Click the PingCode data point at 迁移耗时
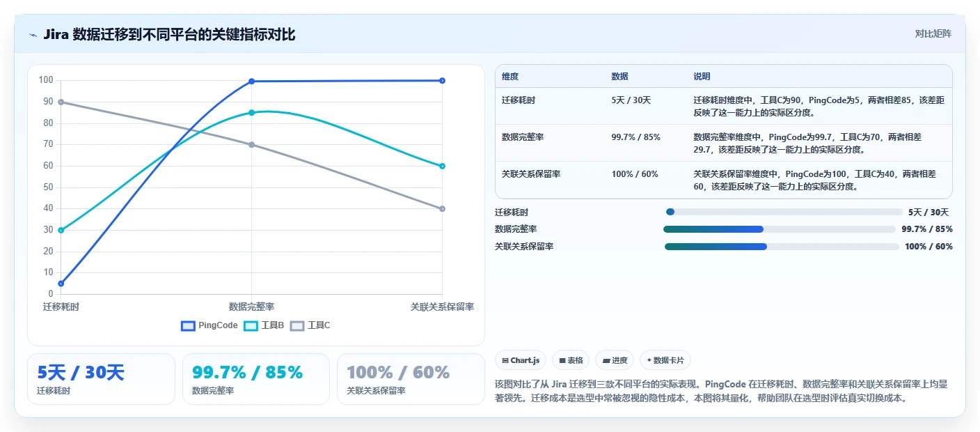Screen dimensions: 980x432 point(61,284)
